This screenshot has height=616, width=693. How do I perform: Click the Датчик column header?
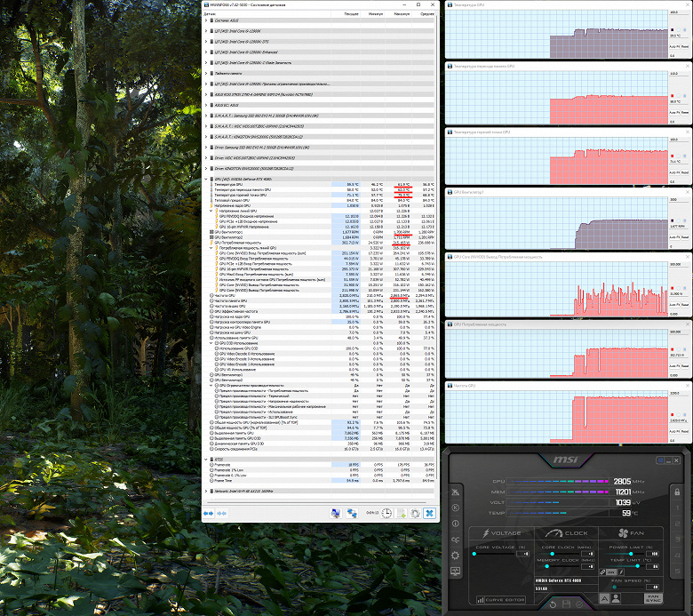pos(208,14)
